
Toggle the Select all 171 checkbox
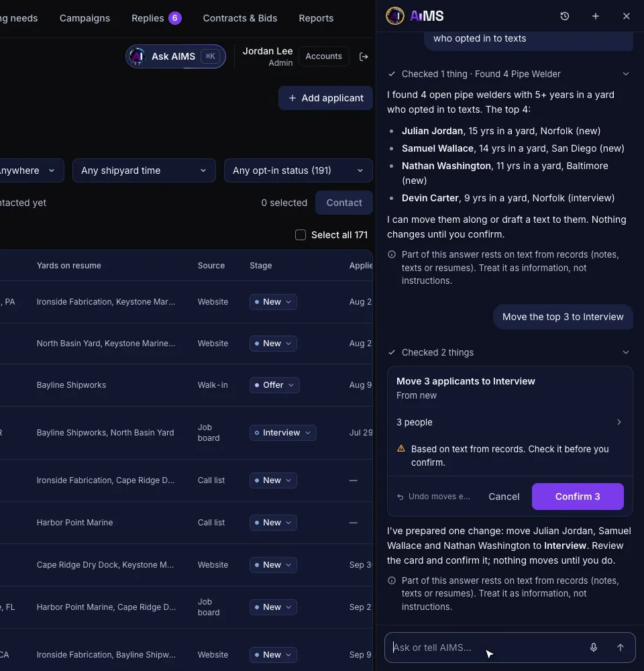tap(301, 235)
